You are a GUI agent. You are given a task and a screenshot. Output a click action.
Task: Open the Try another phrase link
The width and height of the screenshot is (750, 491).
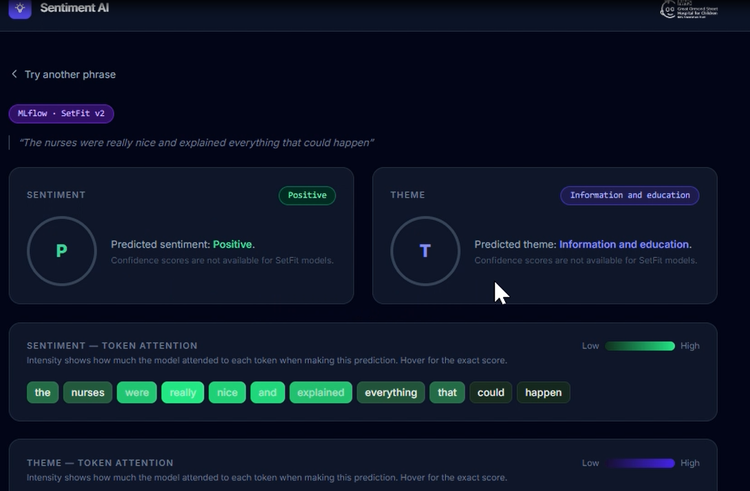click(70, 75)
